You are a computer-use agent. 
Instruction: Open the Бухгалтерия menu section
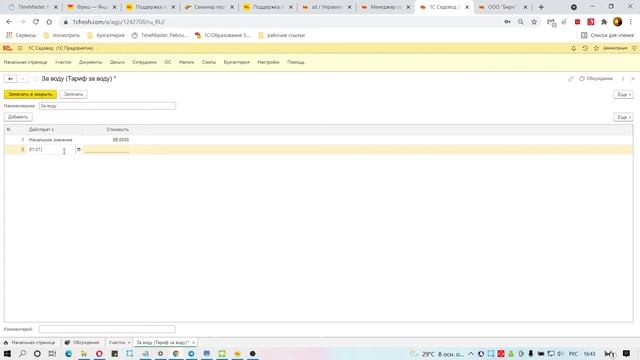coord(236,62)
